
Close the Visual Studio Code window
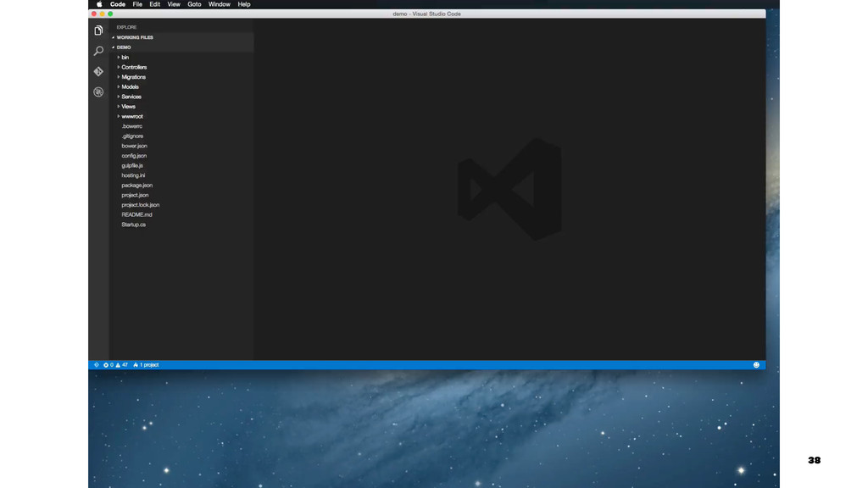point(94,14)
